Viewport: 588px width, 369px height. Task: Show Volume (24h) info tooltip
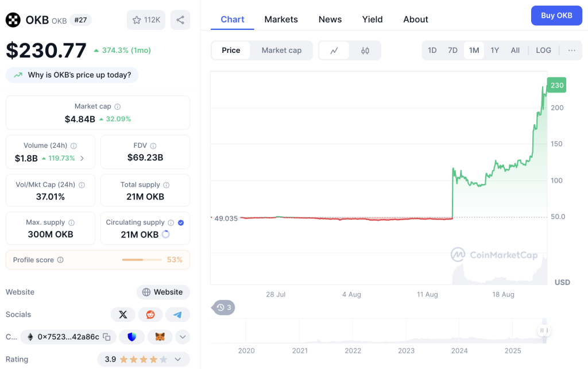tap(74, 145)
